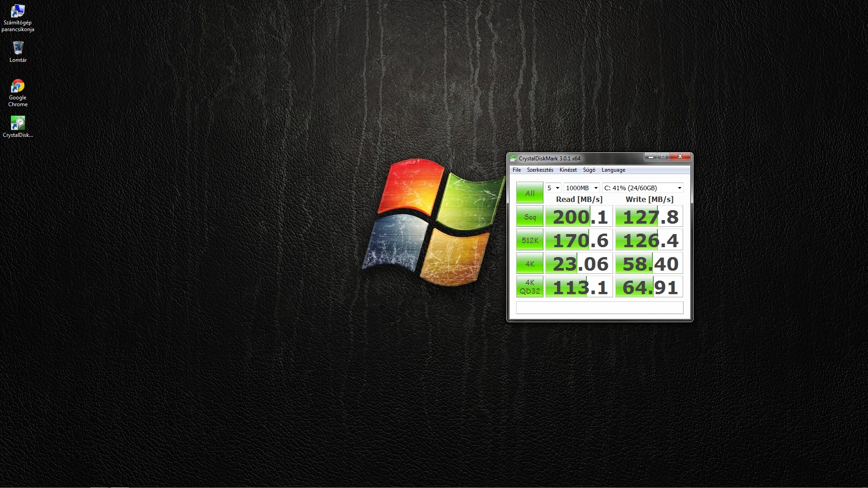Click the Seq read result 200.1
Viewport: 868px width, 488px height.
click(x=579, y=217)
